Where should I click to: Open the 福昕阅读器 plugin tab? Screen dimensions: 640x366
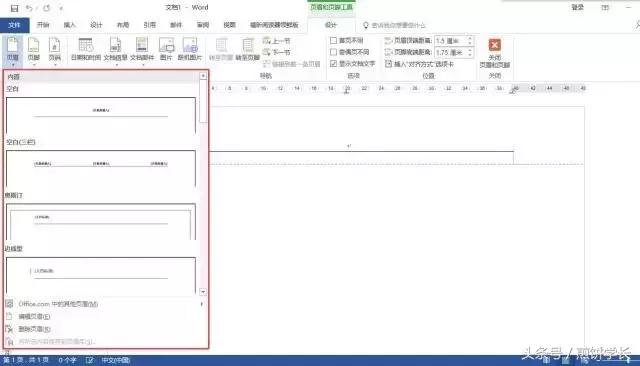[x=274, y=25]
